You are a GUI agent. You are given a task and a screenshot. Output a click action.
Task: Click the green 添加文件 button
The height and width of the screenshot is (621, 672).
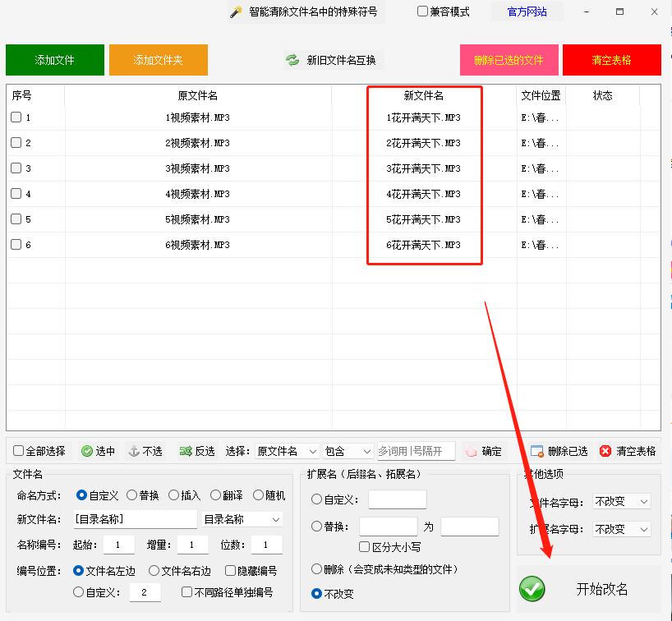[x=54, y=59]
